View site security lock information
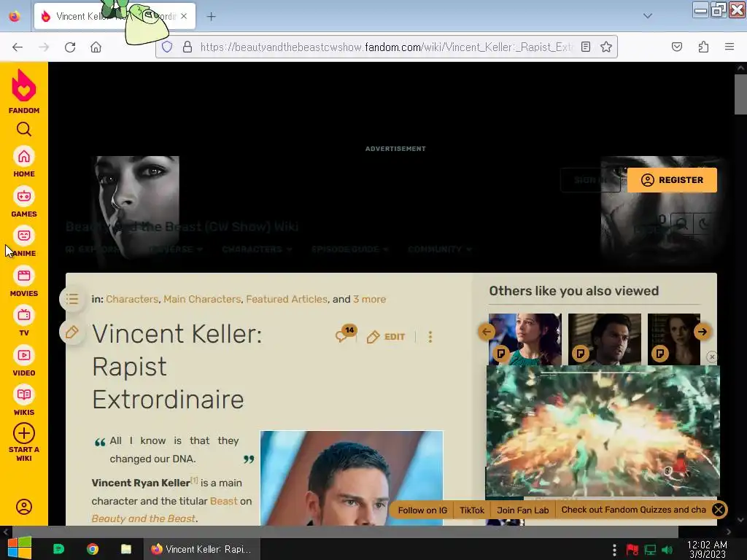 [187, 47]
